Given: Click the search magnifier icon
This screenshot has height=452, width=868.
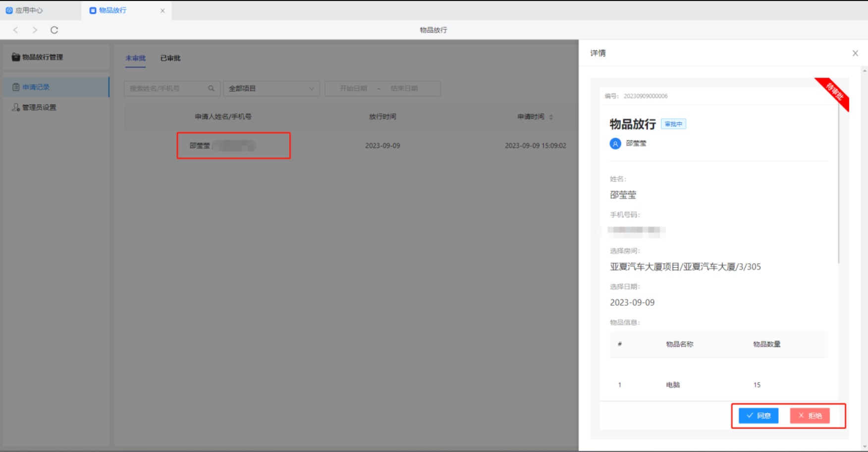Looking at the screenshot, I should (211, 89).
